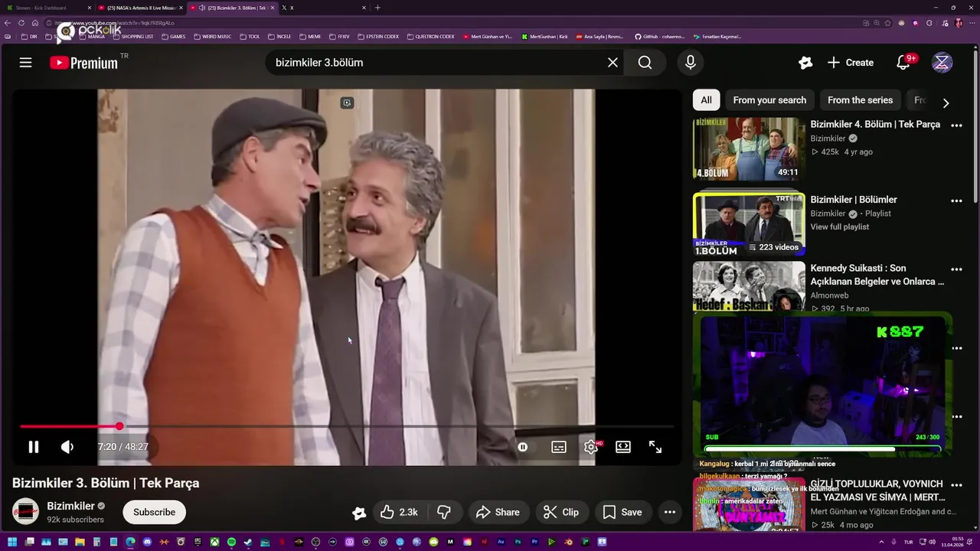Screen dimensions: 980x551
Task: Toggle subtitles in the player
Action: [x=559, y=447]
